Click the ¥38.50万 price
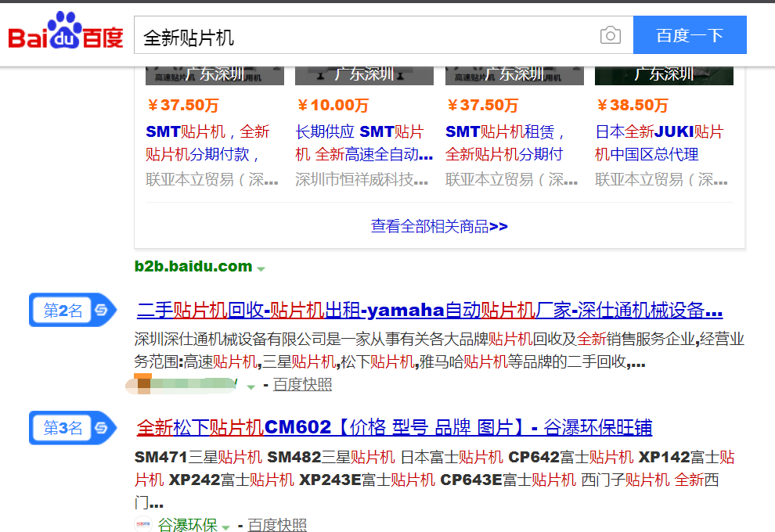The width and height of the screenshot is (775, 532). (x=633, y=105)
